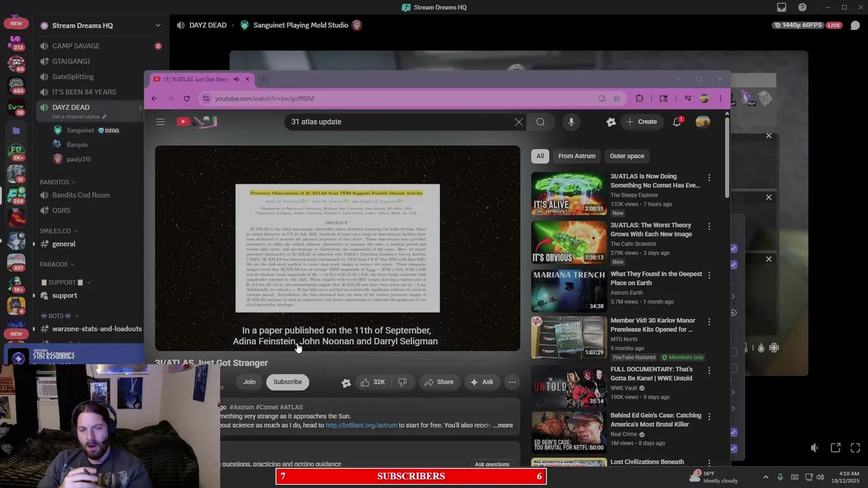Screen dimensions: 868x488
Task: Pop out the Discord stream
Action: coord(835,448)
